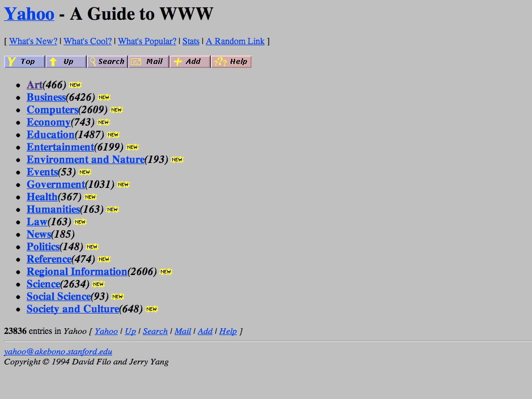Select the Economy category link
Image resolution: width=532 pixels, height=399 pixels.
[49, 122]
